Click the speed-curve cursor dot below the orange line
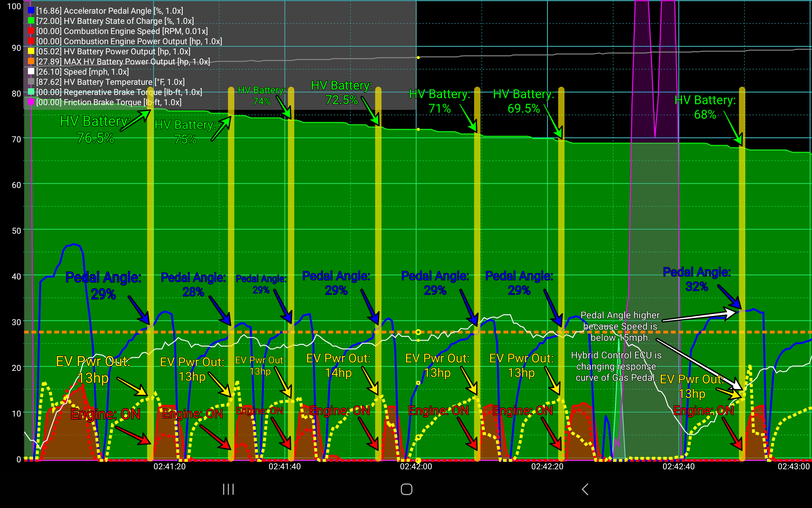This screenshot has height=508, width=812. click(418, 340)
